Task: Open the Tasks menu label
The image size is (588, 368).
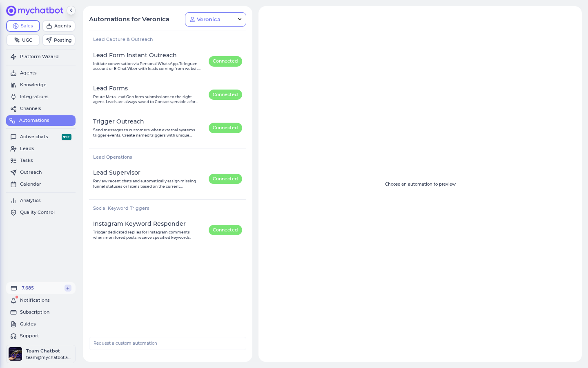Action: click(27, 161)
